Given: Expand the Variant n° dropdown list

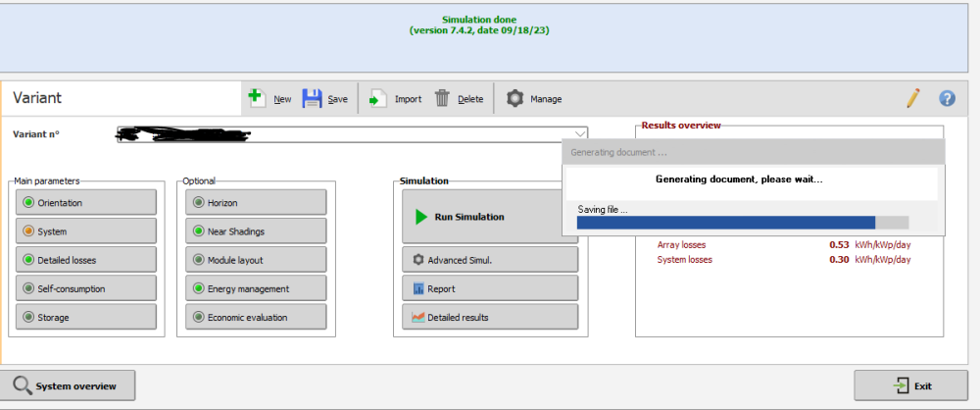Looking at the screenshot, I should [x=579, y=134].
